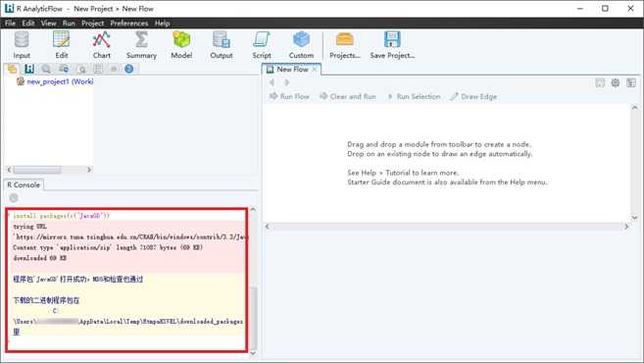Click the Save Project floppy icon
Screen dimensions: 644x363
point(392,40)
